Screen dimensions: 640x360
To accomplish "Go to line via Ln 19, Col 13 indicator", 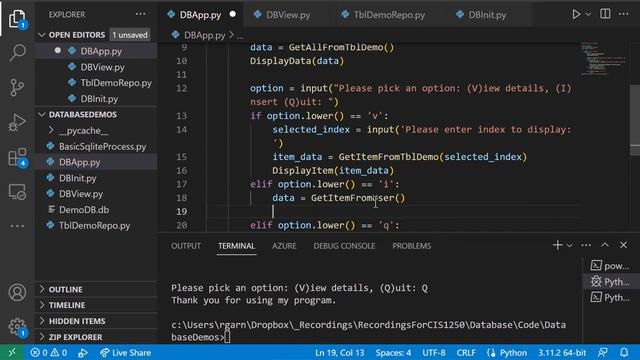I will (340, 353).
